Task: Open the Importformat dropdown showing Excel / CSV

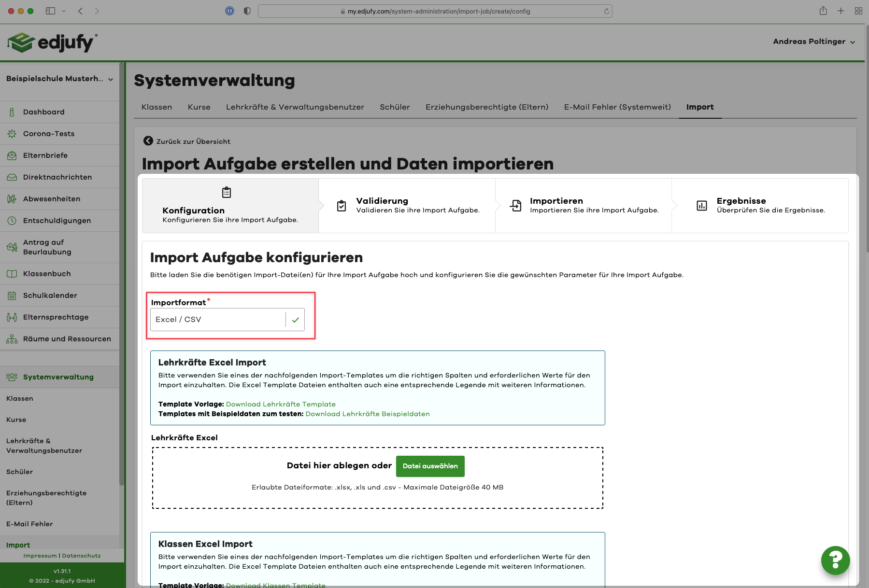Action: (227, 320)
